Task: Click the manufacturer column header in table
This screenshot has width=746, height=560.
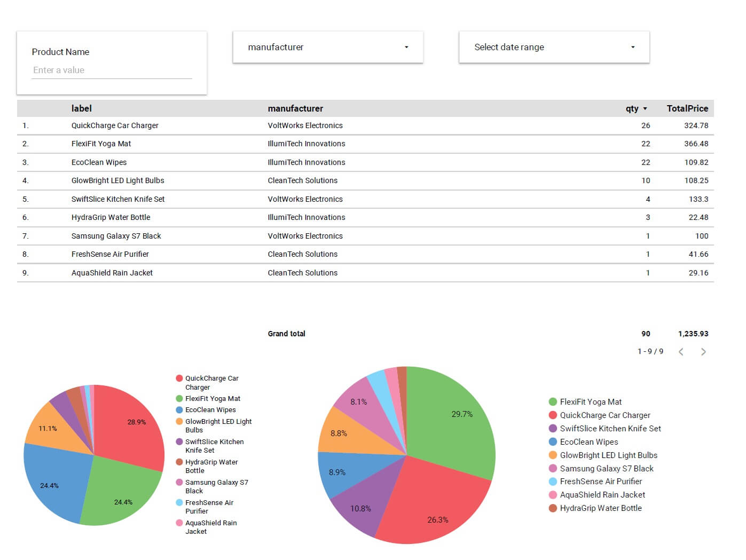Action: [x=295, y=109]
